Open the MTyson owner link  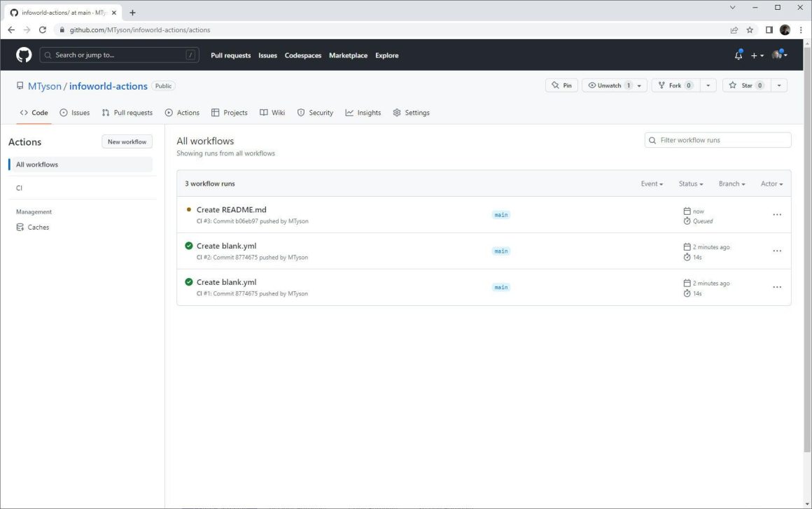(x=45, y=86)
